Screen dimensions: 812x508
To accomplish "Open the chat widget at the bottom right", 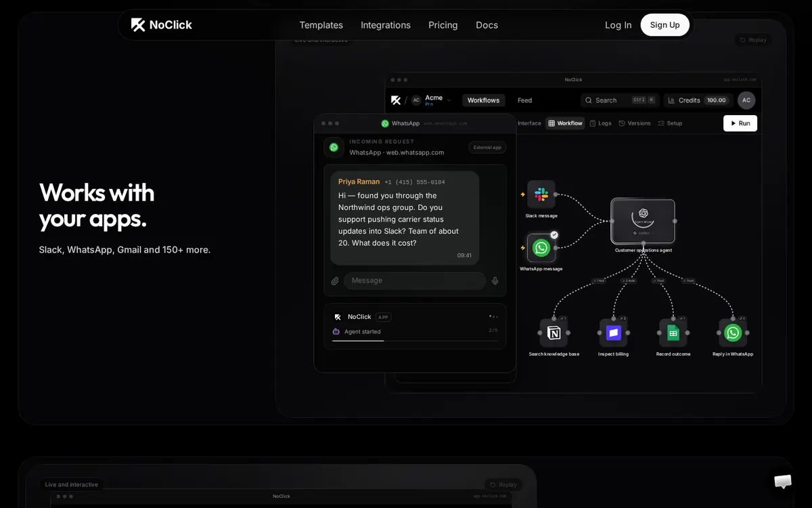I will (783, 481).
